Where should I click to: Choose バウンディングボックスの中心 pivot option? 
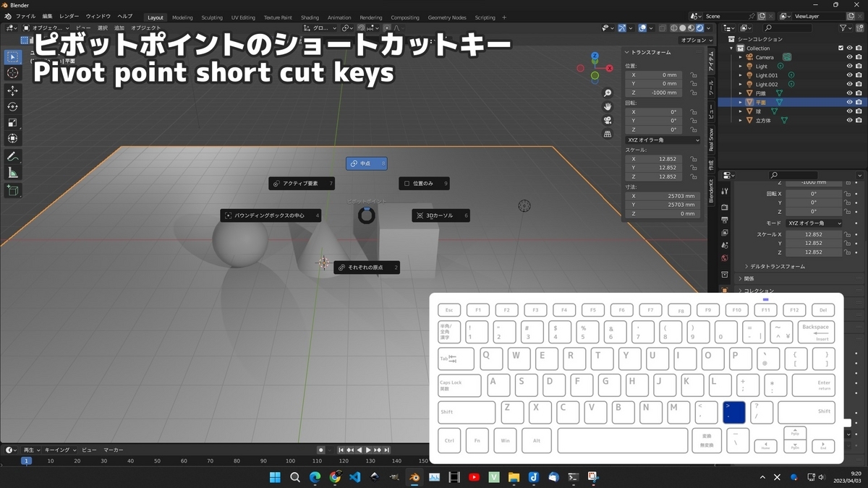click(x=271, y=215)
